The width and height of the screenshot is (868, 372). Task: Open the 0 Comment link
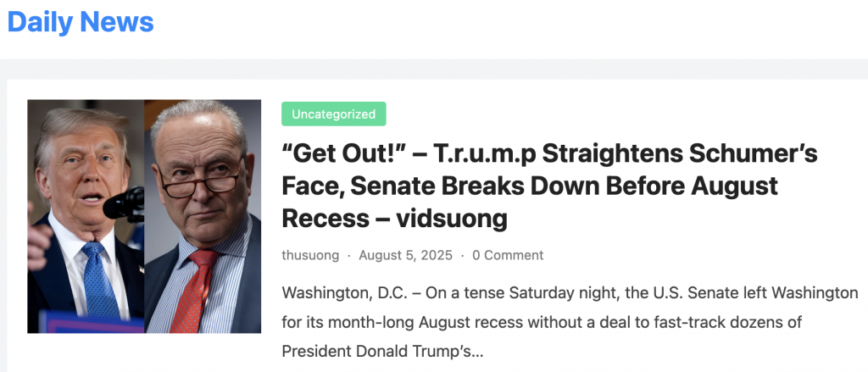(508, 255)
